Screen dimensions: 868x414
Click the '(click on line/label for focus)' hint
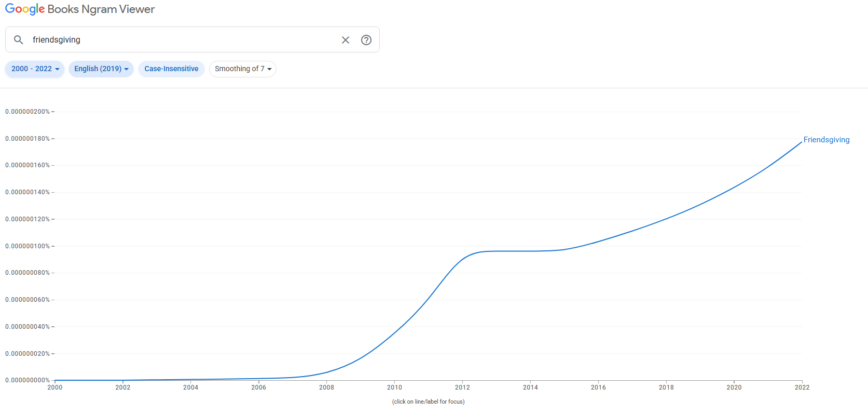(429, 402)
